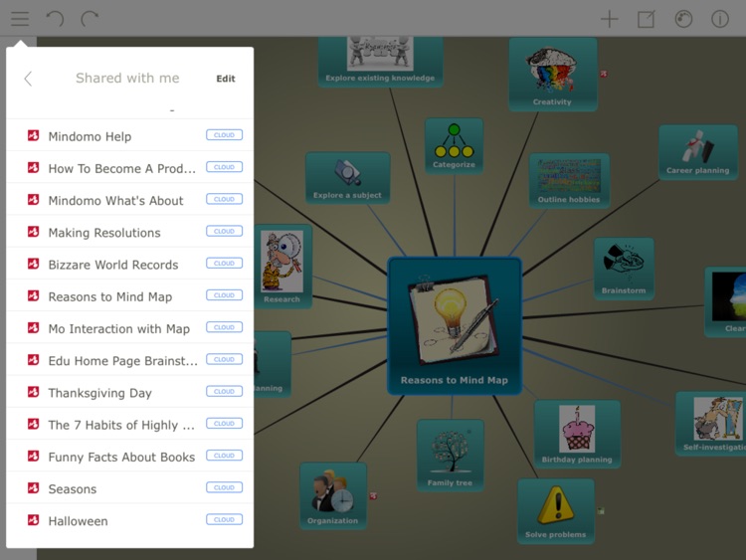Click Mindomo file icon beside Mindomo Help
Viewport: 746px width, 560px height.
pyautogui.click(x=33, y=135)
